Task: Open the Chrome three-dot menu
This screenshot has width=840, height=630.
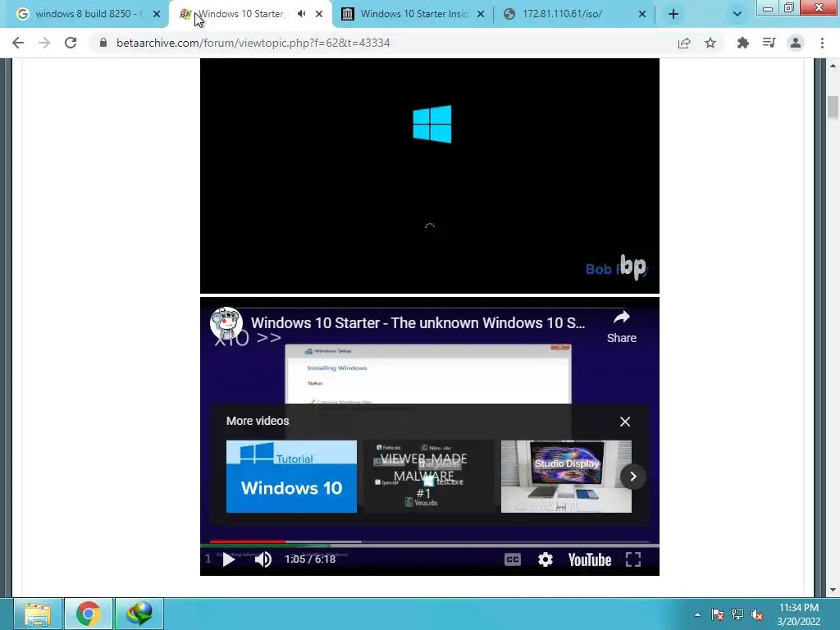Action: point(822,43)
